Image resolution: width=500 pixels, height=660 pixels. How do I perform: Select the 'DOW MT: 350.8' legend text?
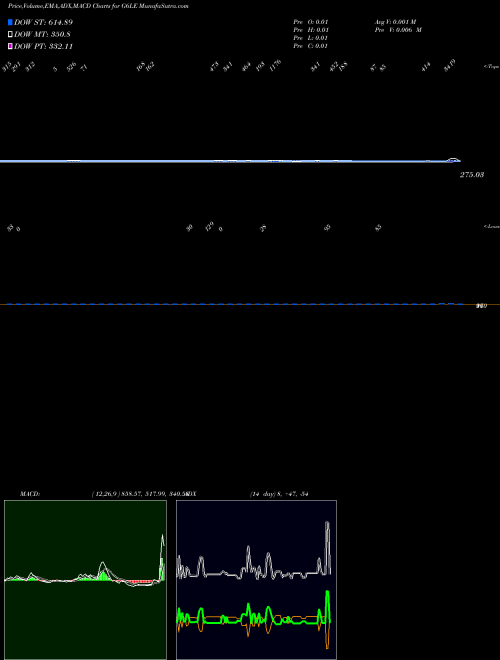[x=42, y=35]
